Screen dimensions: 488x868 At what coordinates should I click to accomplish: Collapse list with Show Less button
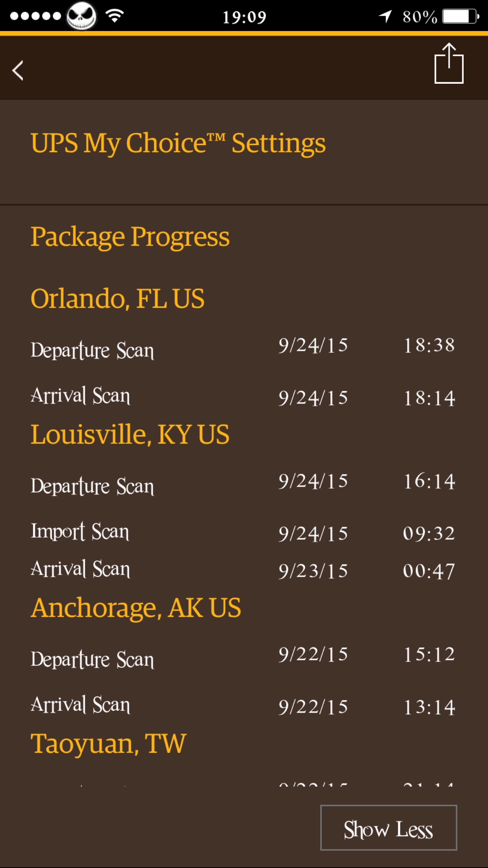click(x=389, y=828)
